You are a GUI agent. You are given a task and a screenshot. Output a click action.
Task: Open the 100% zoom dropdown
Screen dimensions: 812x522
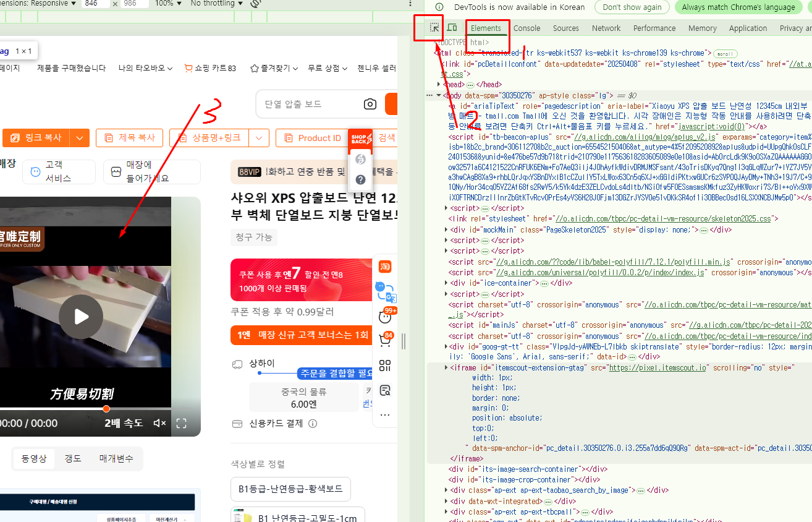[167, 4]
